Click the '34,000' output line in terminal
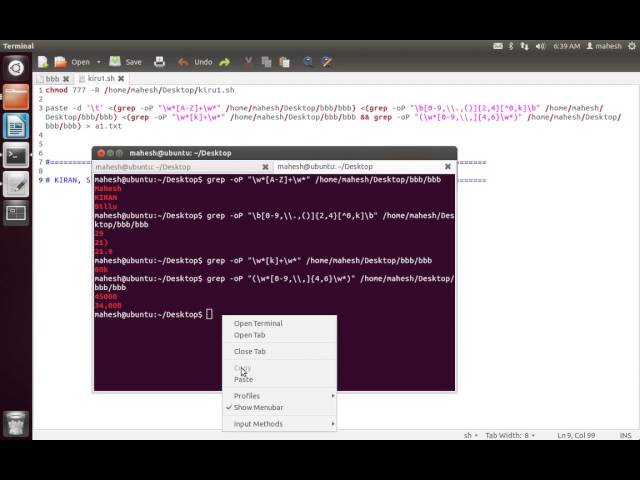Screen dimensions: 640x480 point(108,305)
